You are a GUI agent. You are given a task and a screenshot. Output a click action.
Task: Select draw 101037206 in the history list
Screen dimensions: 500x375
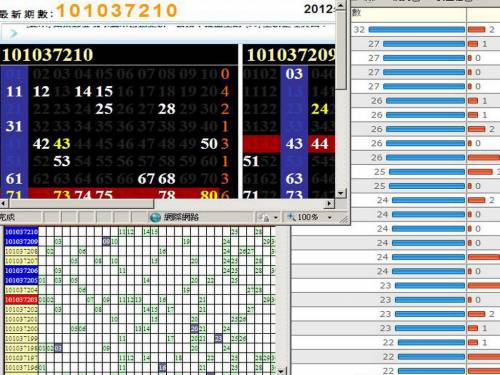pos(21,271)
